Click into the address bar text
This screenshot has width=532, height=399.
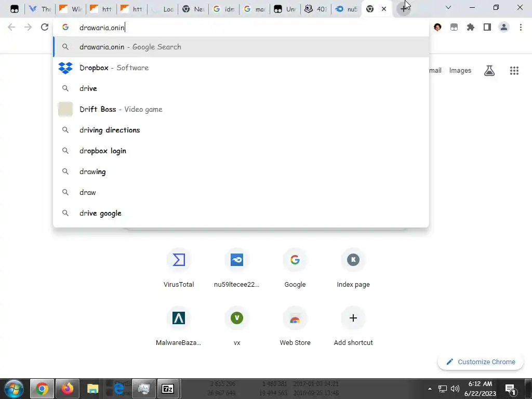coord(102,28)
